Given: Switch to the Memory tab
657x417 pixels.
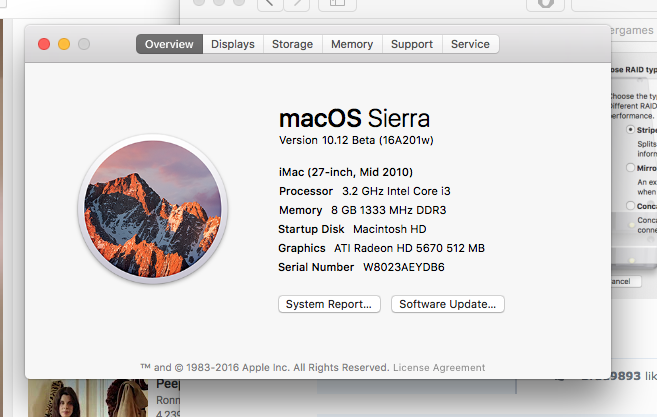Looking at the screenshot, I should coord(352,44).
